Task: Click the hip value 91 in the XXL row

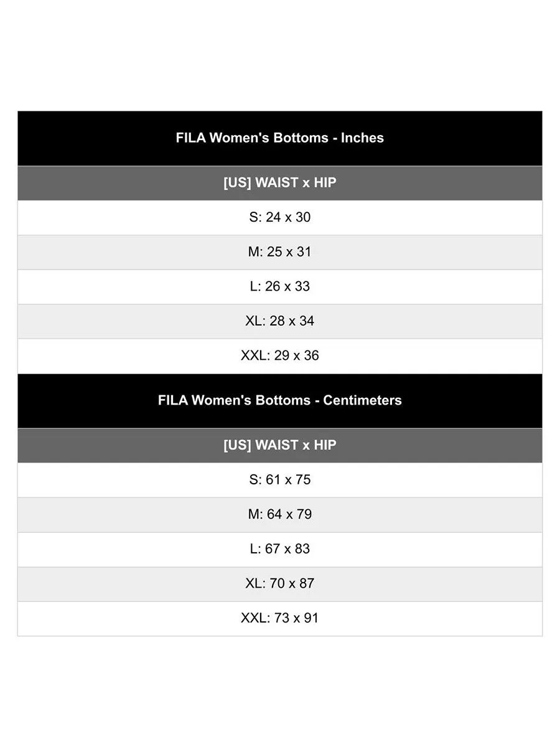Action: click(311, 618)
